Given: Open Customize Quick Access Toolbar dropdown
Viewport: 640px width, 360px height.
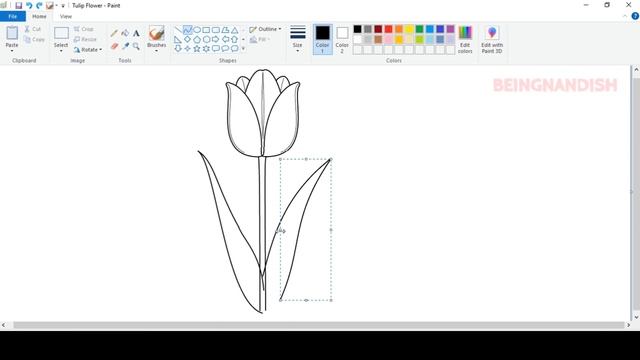Looking at the screenshot, I should pos(63,6).
